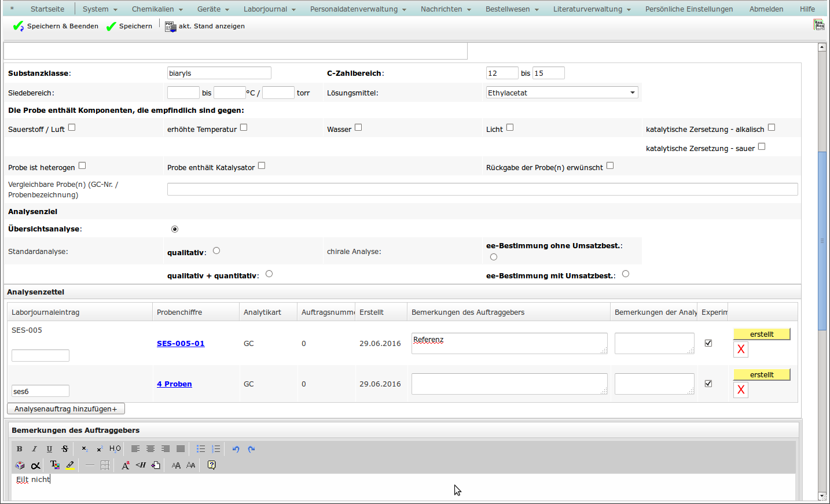Insert a numbered list in the editor

coord(216,449)
